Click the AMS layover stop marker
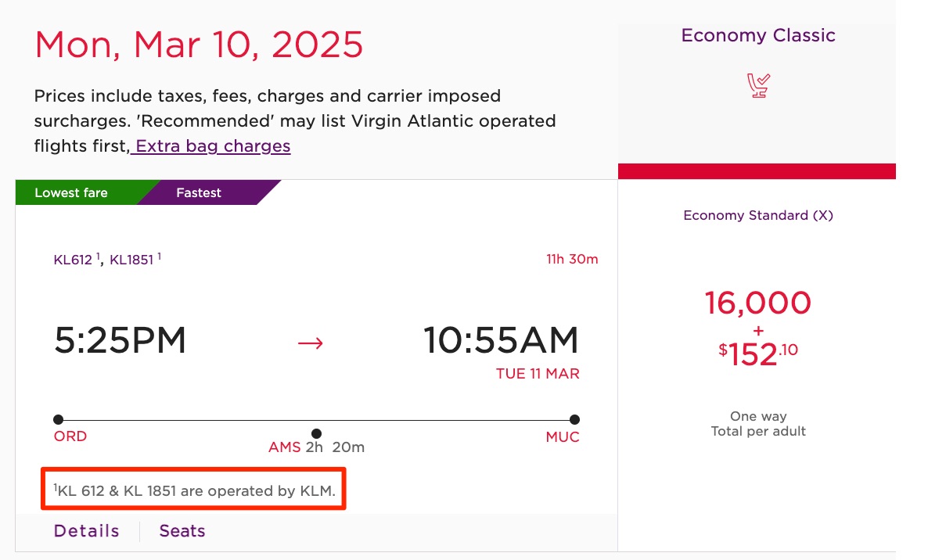 click(x=317, y=433)
